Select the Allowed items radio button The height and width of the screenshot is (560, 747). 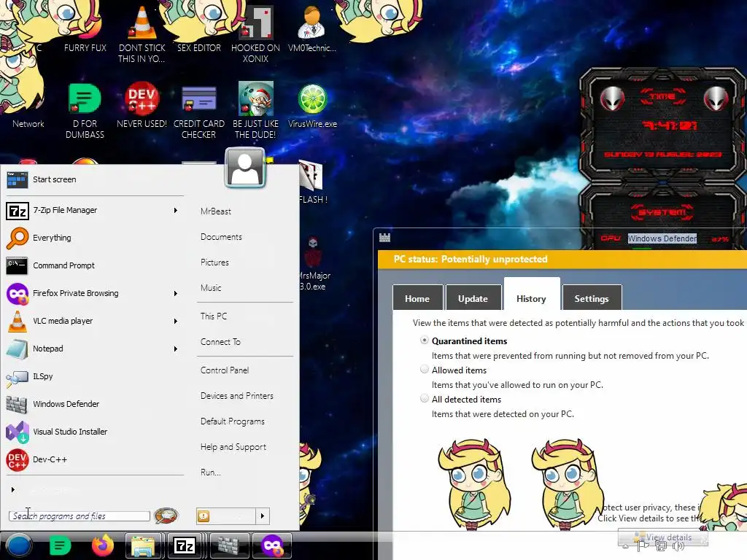(x=424, y=370)
